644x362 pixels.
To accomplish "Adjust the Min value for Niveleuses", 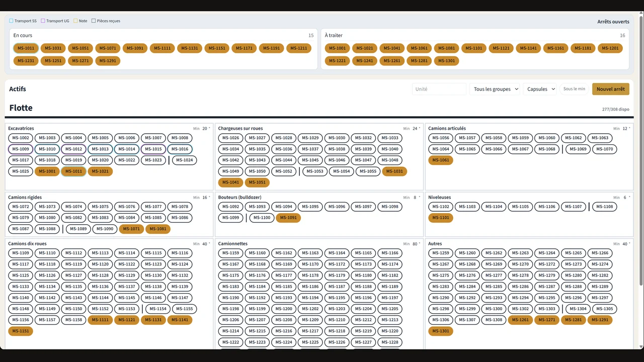I will coord(626,198).
